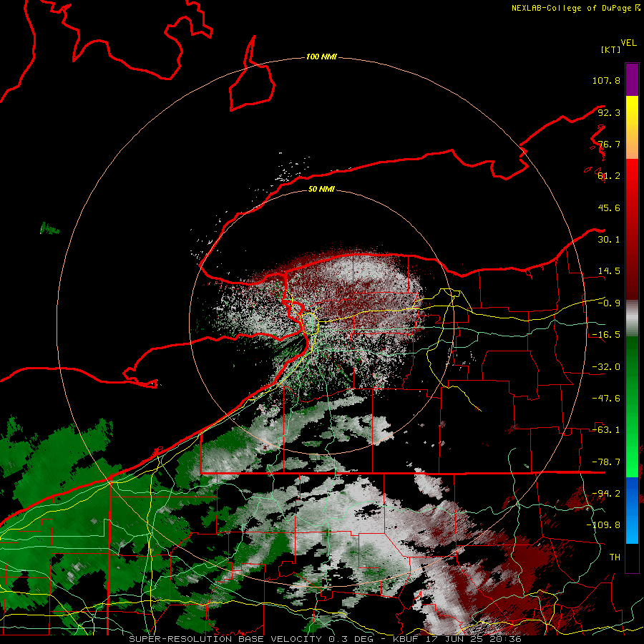Click the 100 NMI range ring label
The image size is (644, 644).
(x=321, y=57)
